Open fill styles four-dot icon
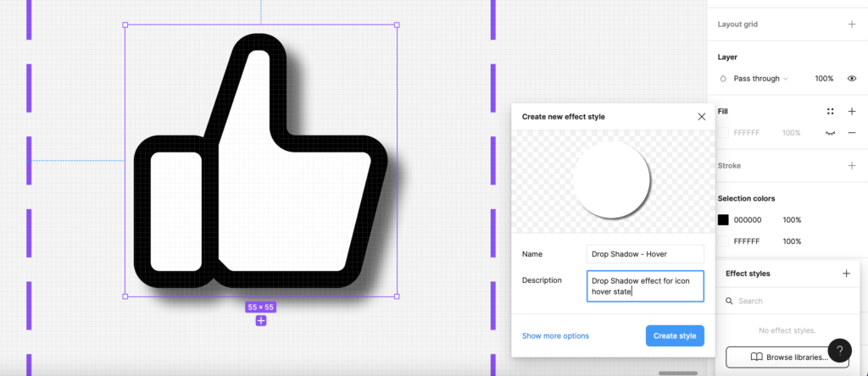 (x=830, y=111)
